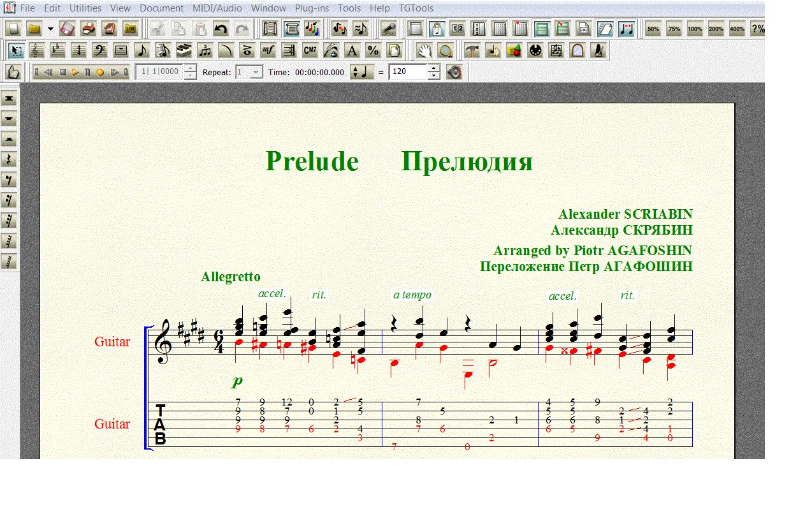The image size is (812, 521).
Task: Select the MIDI tool round connector icon
Action: 535,50
